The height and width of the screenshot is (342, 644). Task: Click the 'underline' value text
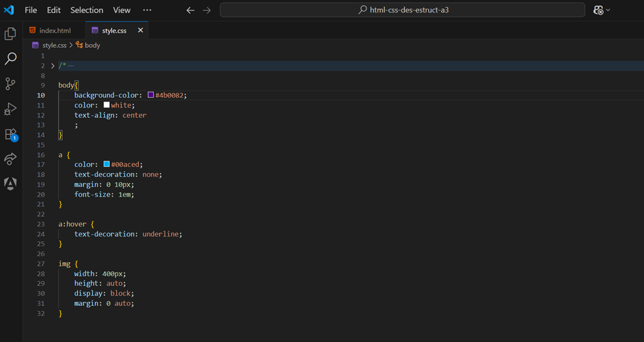(x=160, y=234)
